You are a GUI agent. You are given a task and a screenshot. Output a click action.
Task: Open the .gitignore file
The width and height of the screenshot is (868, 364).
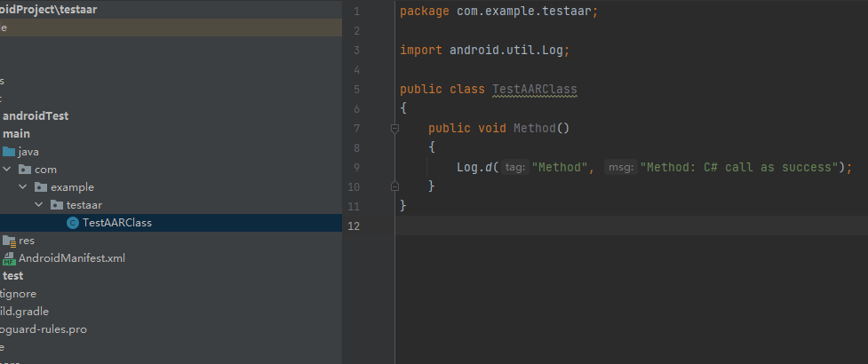pos(19,294)
